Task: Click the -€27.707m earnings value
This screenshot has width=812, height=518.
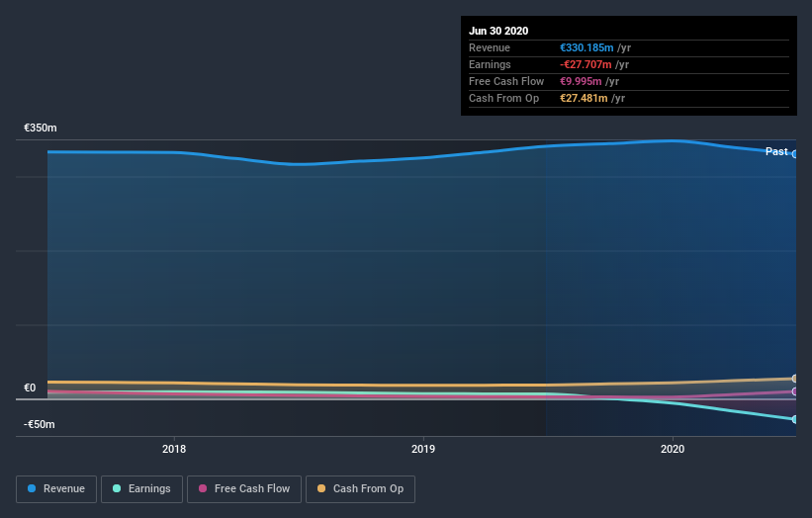Action: pos(586,64)
